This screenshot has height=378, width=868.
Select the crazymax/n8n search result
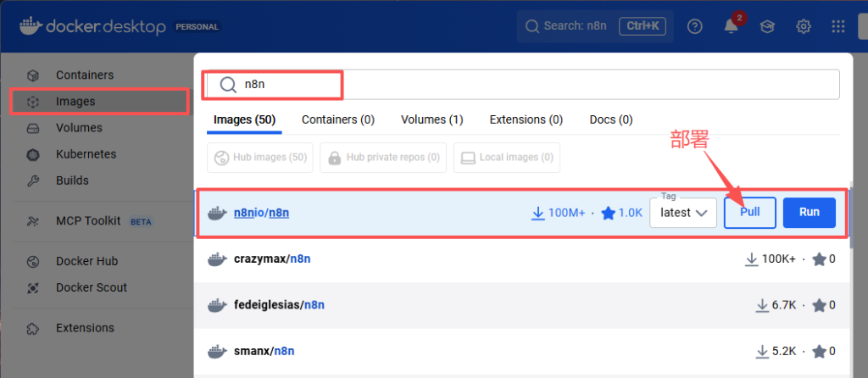click(271, 258)
